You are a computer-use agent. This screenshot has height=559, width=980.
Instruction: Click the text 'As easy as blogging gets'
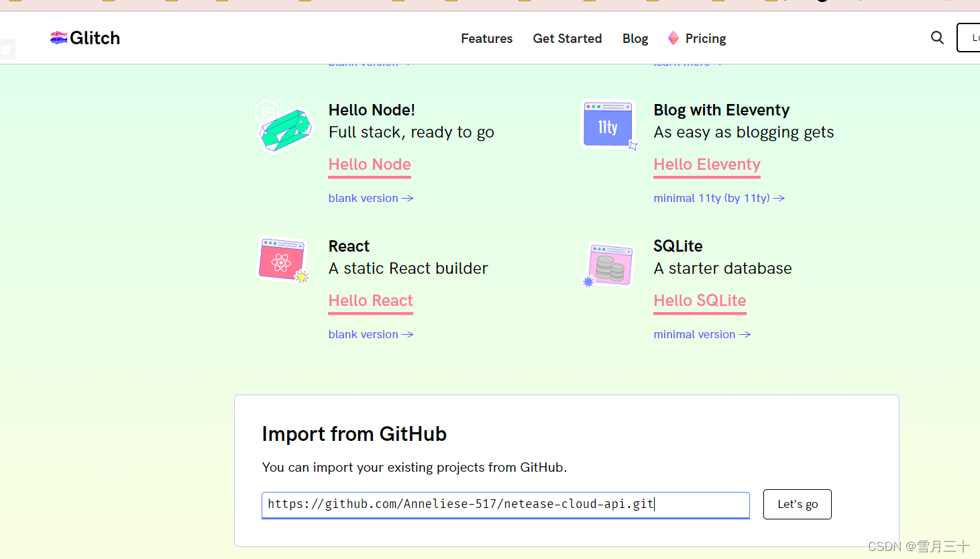(x=744, y=133)
